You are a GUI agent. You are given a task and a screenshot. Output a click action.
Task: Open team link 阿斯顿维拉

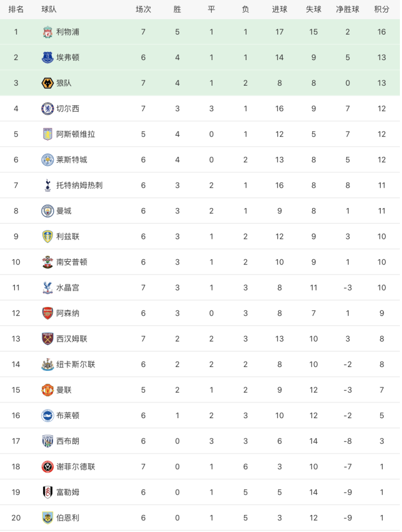tap(76, 134)
